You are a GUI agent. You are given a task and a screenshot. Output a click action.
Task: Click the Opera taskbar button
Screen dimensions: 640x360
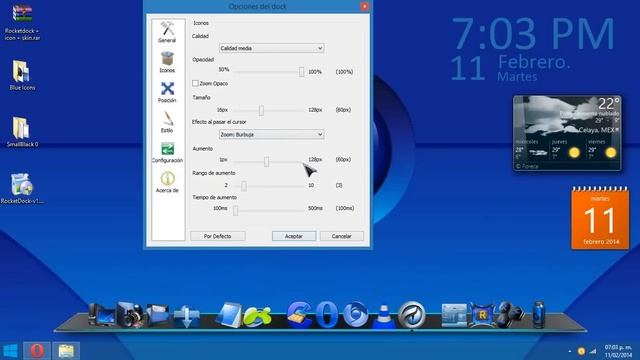(37, 351)
